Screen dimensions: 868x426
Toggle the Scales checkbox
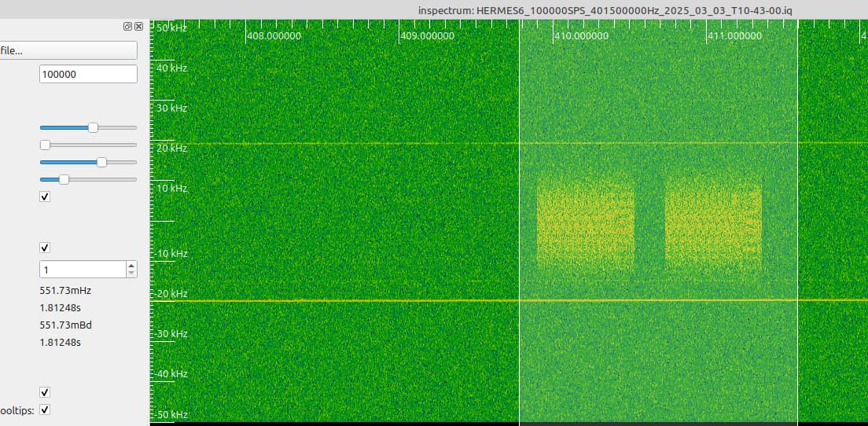tap(45, 196)
